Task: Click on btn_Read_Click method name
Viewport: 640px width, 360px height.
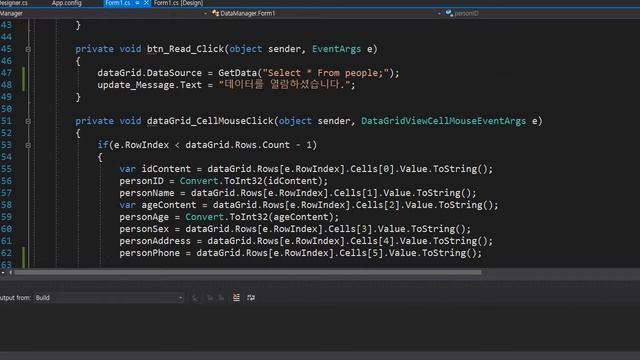Action: coord(185,49)
